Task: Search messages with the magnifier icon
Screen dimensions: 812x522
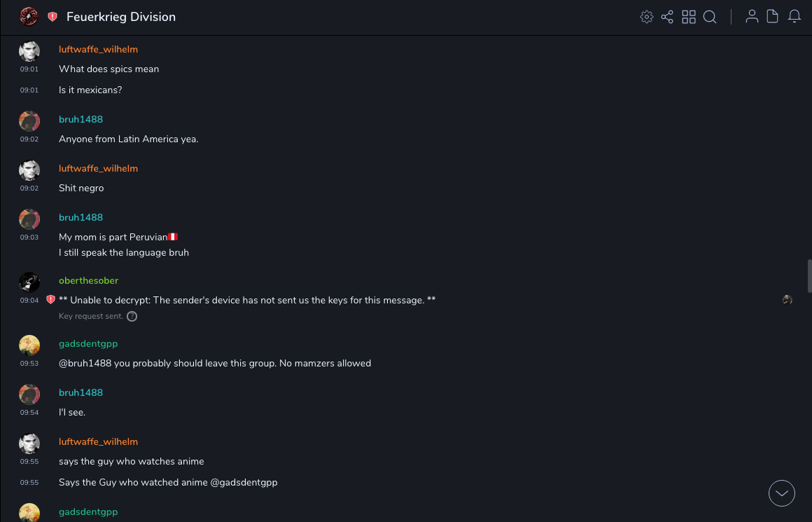Action: click(x=710, y=17)
